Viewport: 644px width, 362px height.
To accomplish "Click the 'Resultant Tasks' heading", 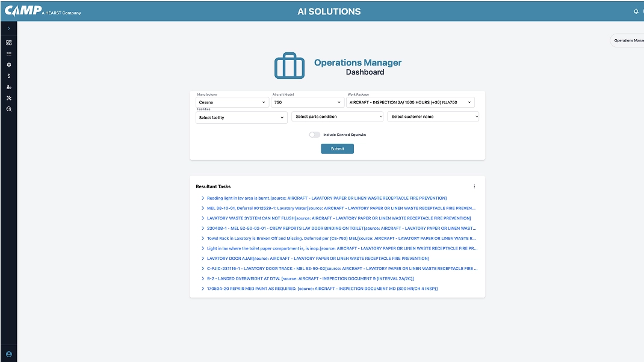I will click(x=213, y=186).
